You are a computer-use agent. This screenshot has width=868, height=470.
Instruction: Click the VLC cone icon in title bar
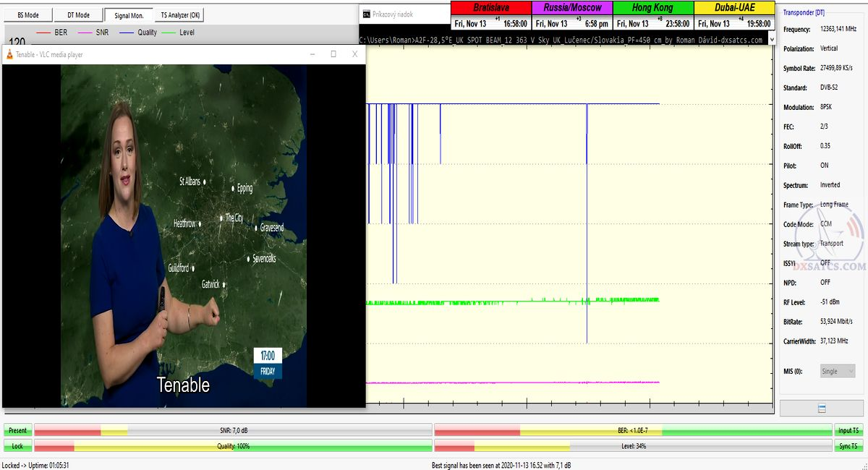tap(10, 54)
